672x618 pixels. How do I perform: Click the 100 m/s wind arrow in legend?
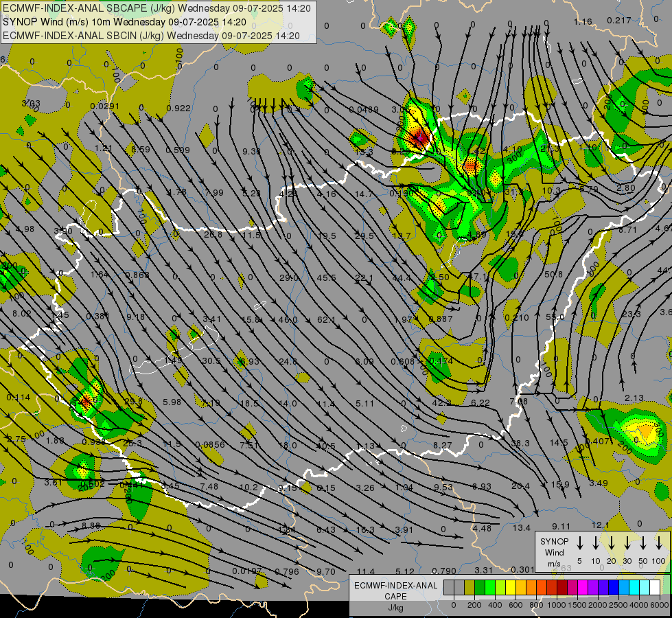pos(659,543)
